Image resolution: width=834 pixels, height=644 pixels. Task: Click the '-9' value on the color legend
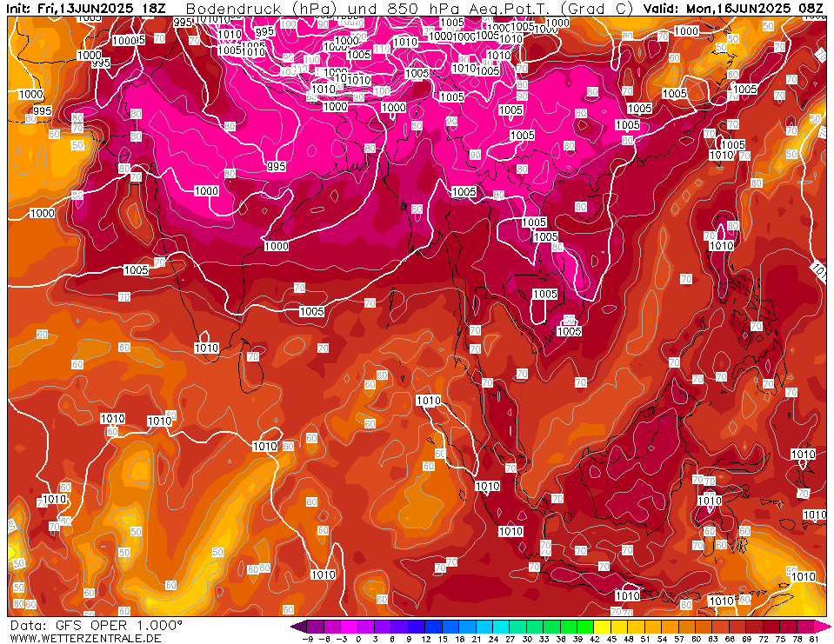click(308, 639)
